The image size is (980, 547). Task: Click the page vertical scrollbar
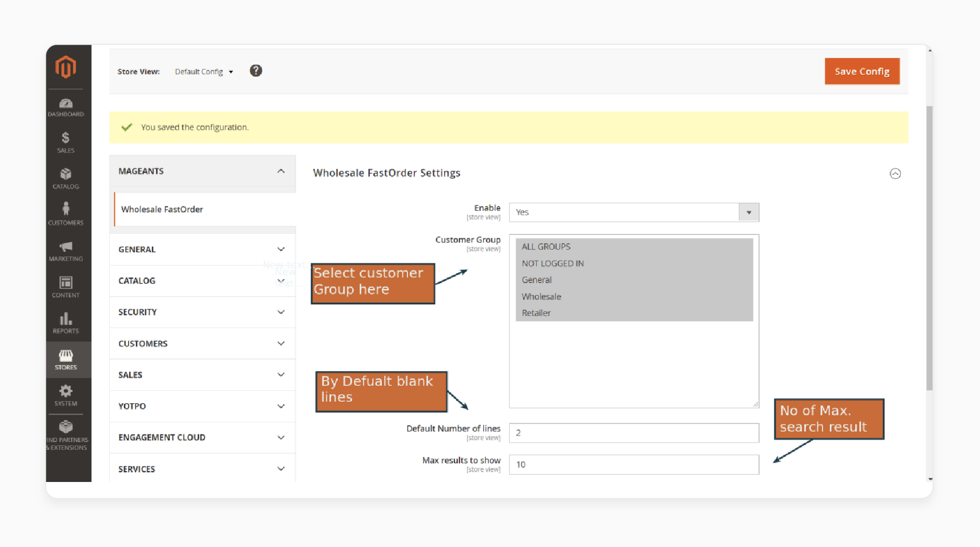(x=930, y=248)
